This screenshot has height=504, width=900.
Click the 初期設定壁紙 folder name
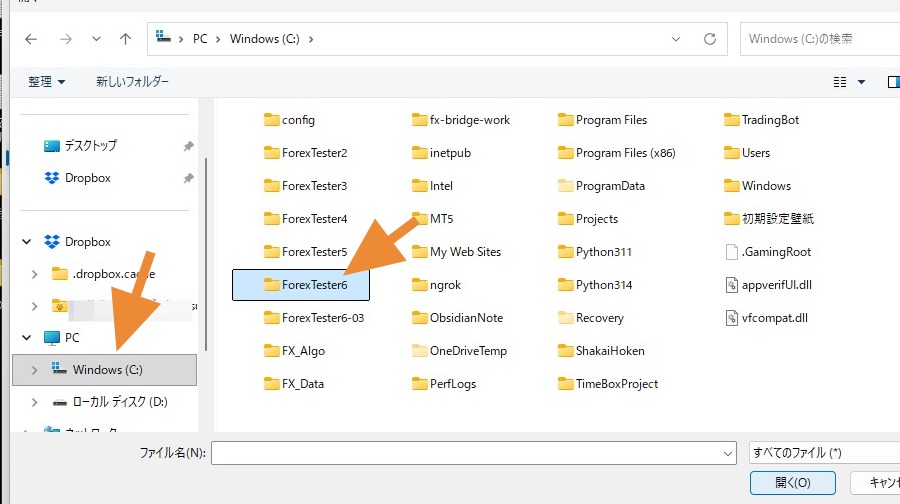(778, 219)
